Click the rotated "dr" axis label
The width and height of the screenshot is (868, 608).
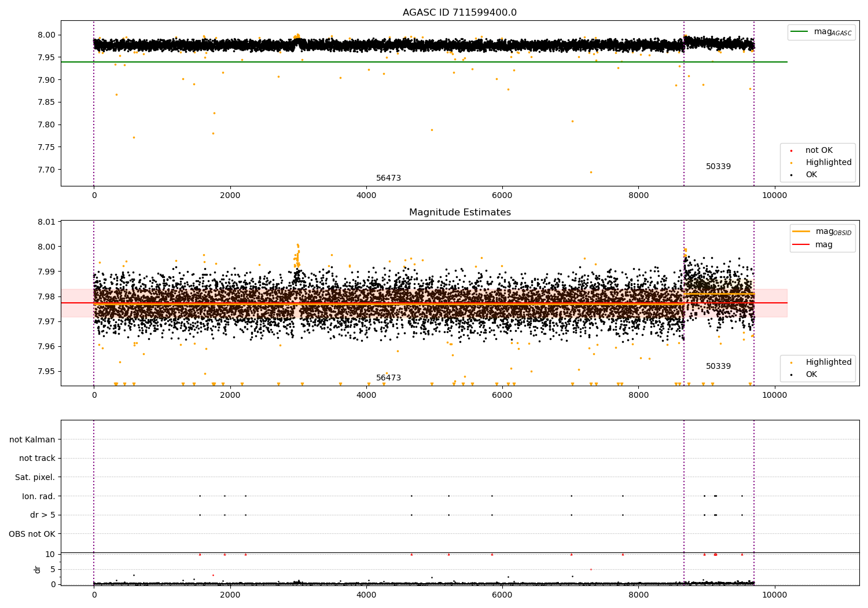click(38, 569)
